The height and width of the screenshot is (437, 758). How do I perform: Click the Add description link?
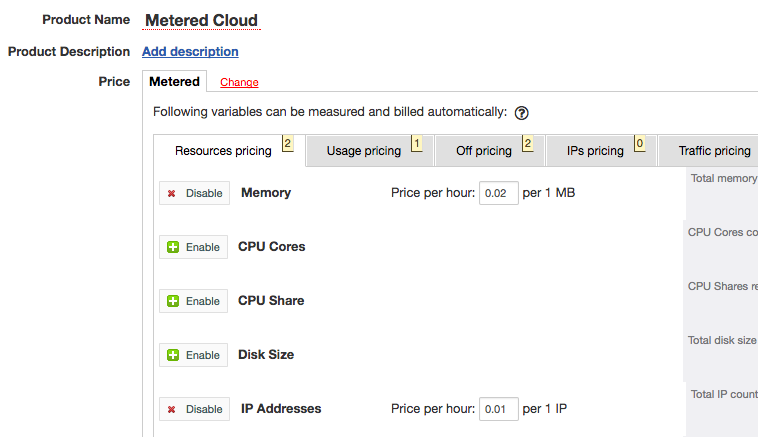[190, 51]
